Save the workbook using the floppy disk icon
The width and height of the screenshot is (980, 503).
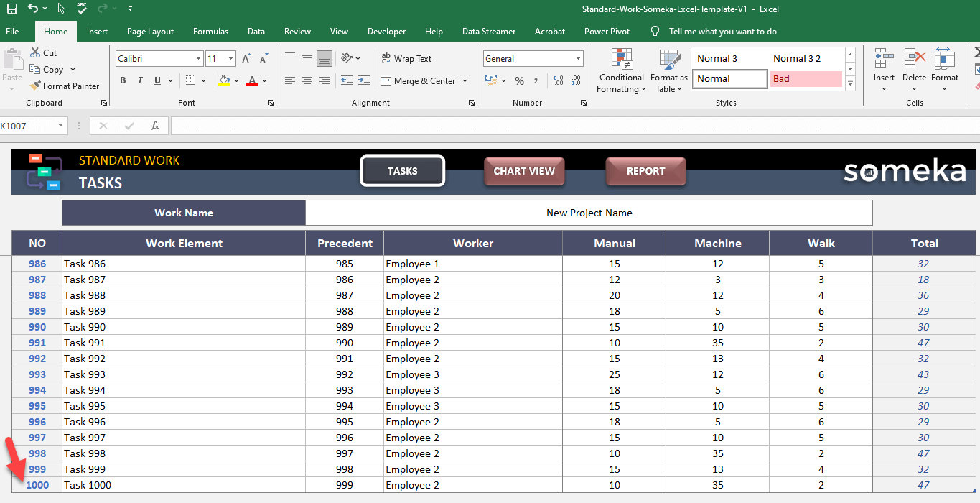click(x=12, y=9)
